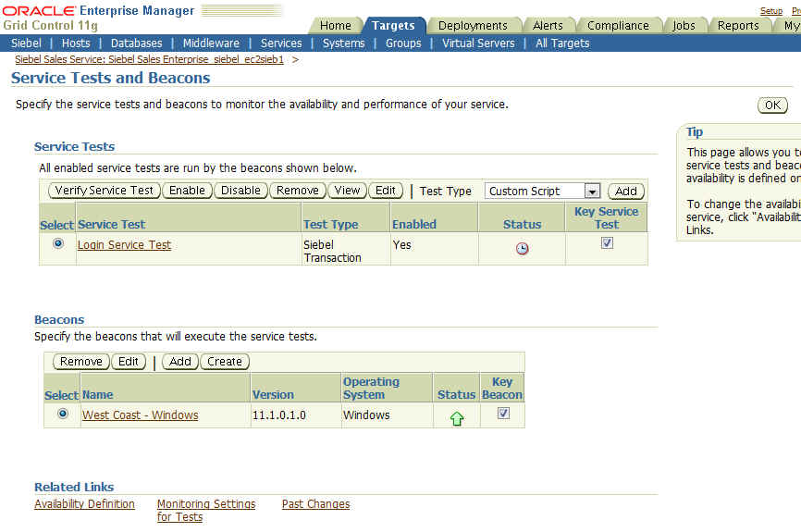Viewport: 801px width, 532px height.
Task: Go to the Alerts tab
Action: coord(548,26)
